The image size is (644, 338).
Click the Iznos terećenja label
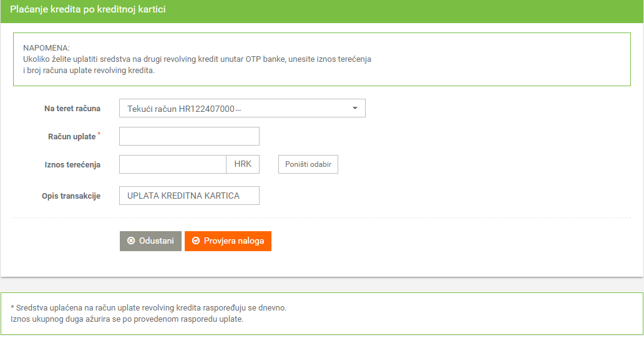pyautogui.click(x=72, y=164)
